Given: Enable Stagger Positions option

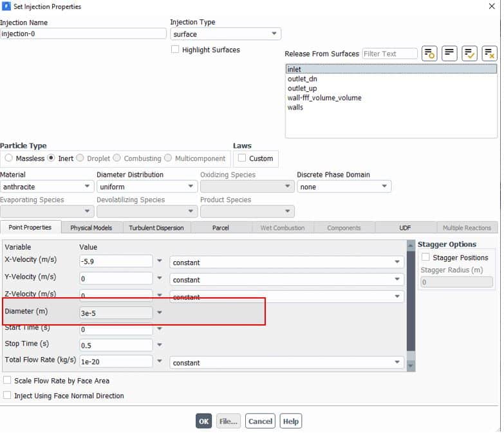Looking at the screenshot, I should 425,257.
